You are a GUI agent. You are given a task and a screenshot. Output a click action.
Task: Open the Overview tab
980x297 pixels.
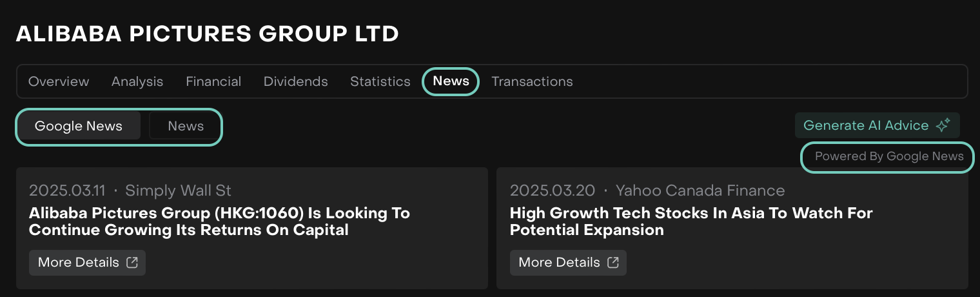(x=59, y=81)
